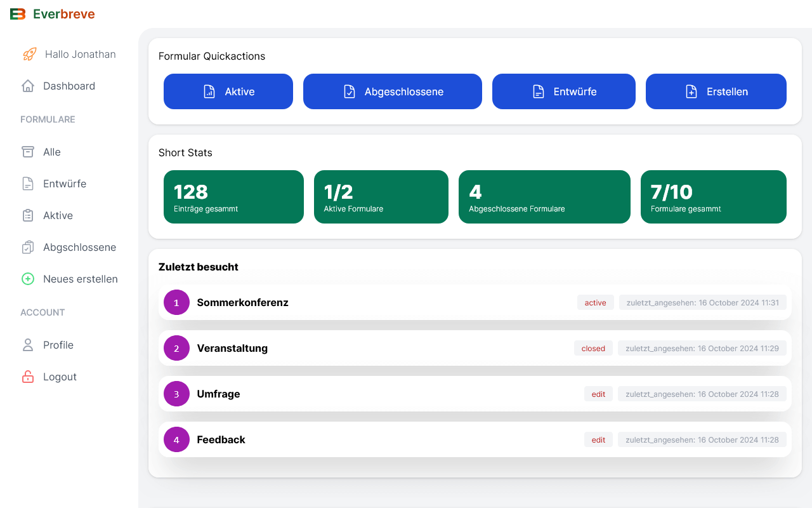812x508 pixels.
Task: Click the active status tag on Sommerkonferenz
Action: (x=595, y=302)
